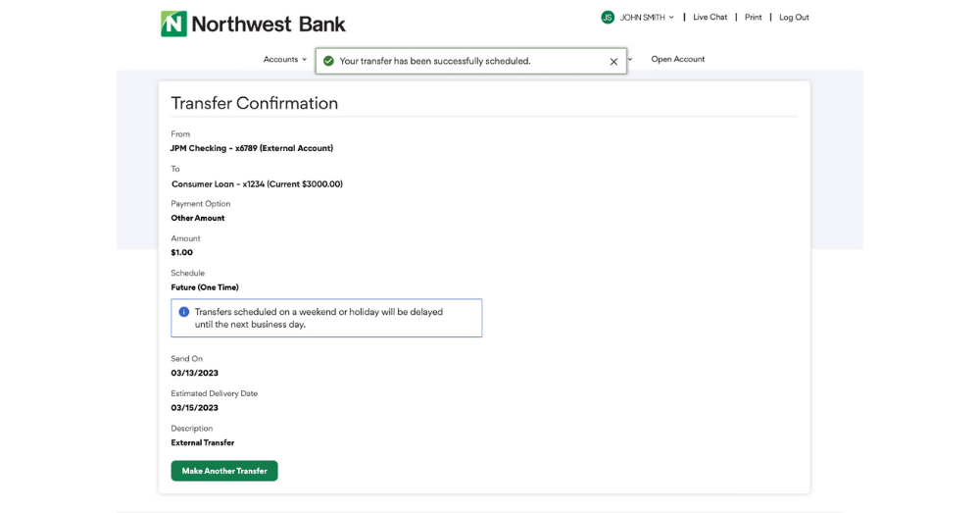Dismiss the transfer scheduled notification

point(613,61)
